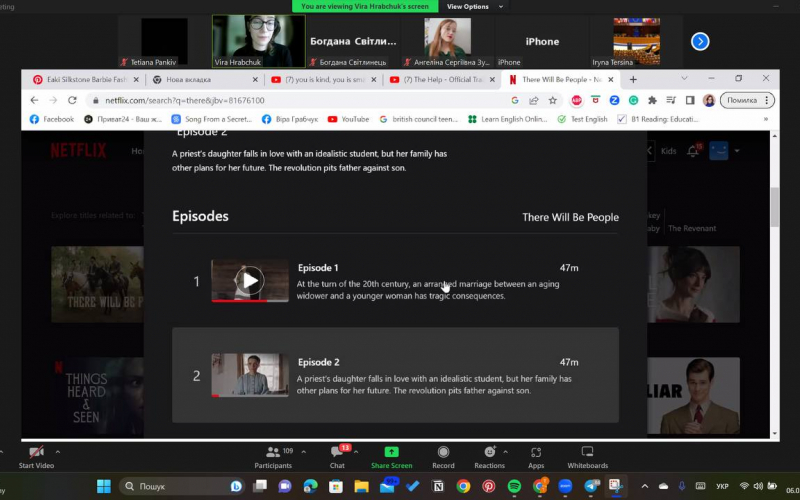Show next participants with blue arrow
Viewport: 800px width, 500px height.
click(700, 41)
